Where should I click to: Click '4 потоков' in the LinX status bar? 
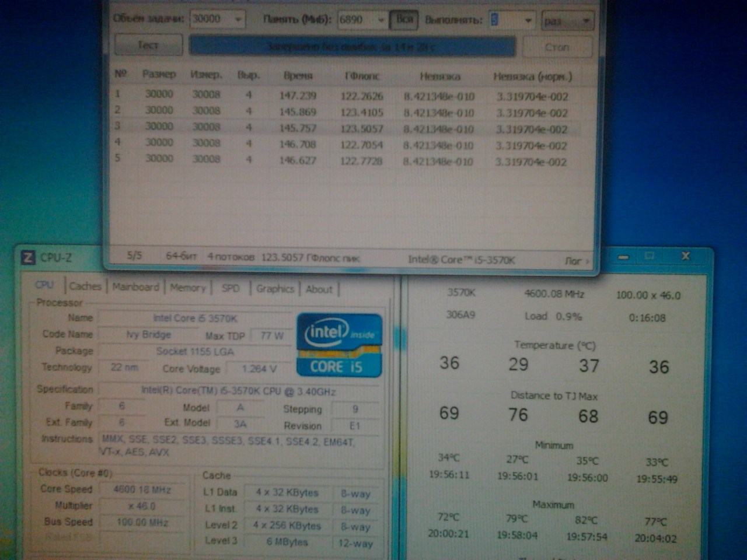(x=231, y=257)
